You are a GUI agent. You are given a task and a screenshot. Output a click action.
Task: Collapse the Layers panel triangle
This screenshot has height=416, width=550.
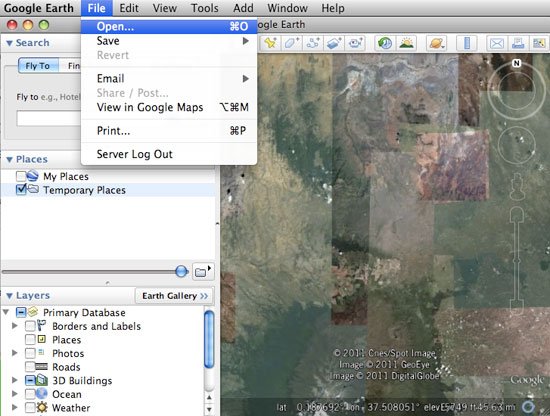[x=9, y=296]
